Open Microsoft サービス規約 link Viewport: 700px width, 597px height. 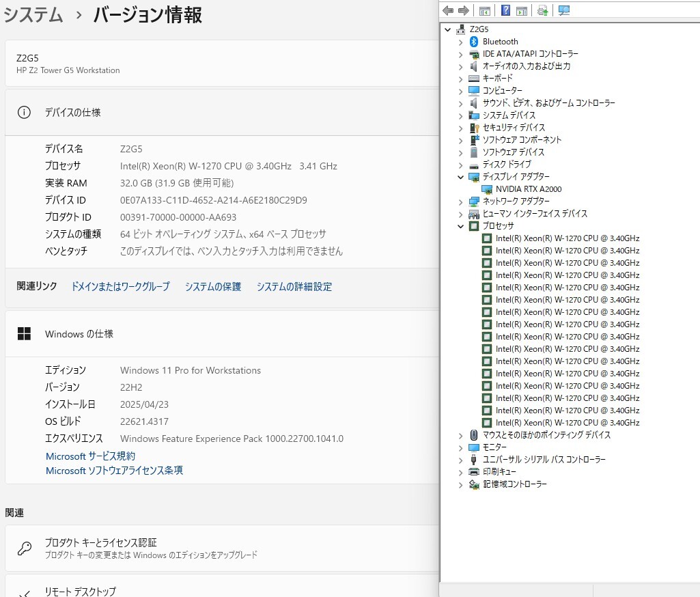click(90, 456)
